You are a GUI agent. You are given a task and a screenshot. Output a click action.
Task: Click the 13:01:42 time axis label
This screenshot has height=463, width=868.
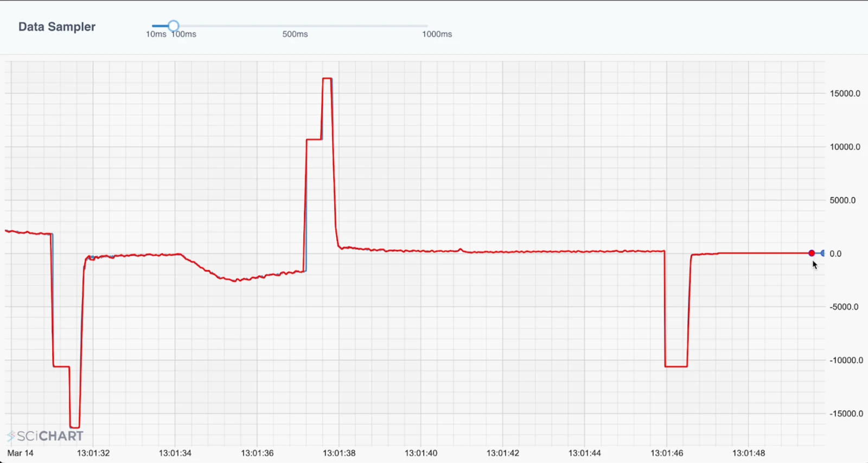(503, 453)
